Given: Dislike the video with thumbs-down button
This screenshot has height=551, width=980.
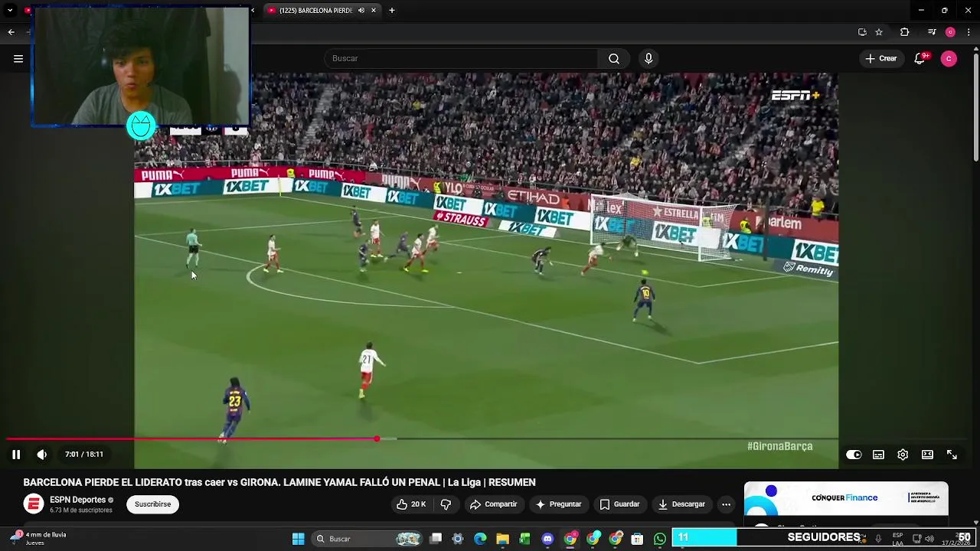Looking at the screenshot, I should [x=446, y=504].
